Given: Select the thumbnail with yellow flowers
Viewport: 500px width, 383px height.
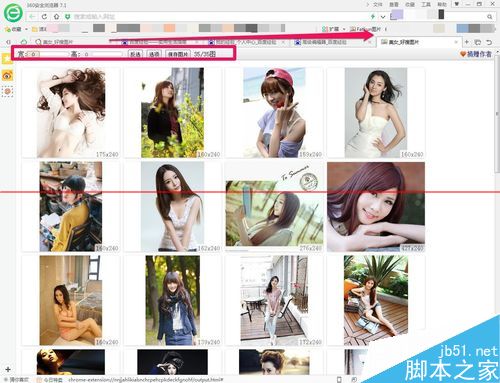Looking at the screenshot, I should click(x=172, y=113).
